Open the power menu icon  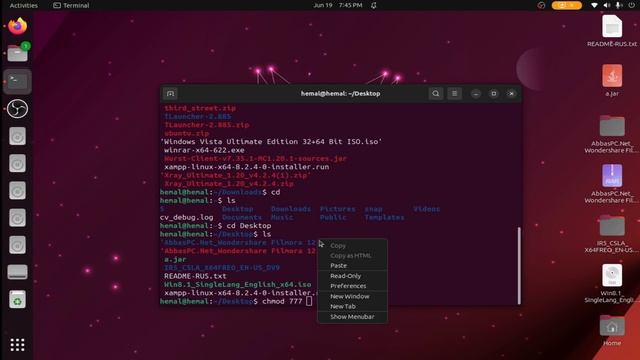click(631, 5)
